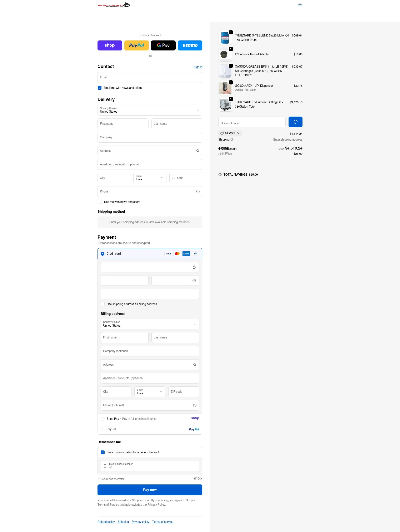
Task: Uncheck Email me with news and offers
Action: (99, 88)
